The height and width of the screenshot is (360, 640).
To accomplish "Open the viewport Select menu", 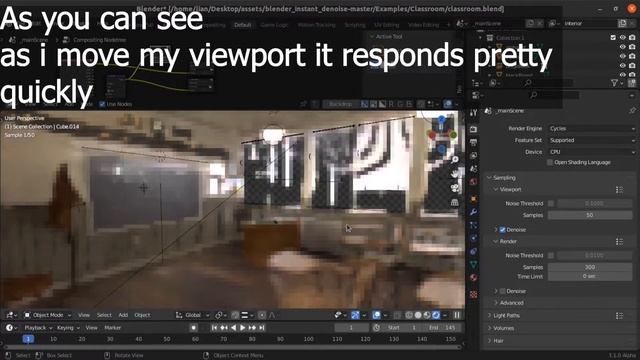I will (x=104, y=315).
